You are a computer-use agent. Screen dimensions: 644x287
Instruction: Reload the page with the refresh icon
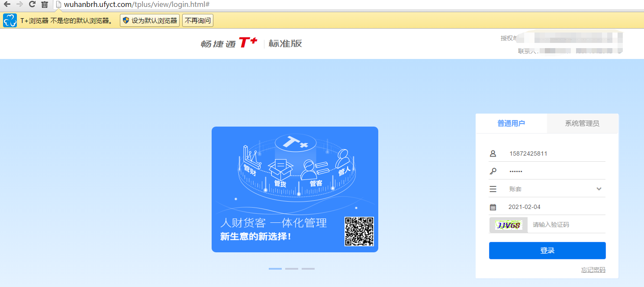pyautogui.click(x=32, y=4)
